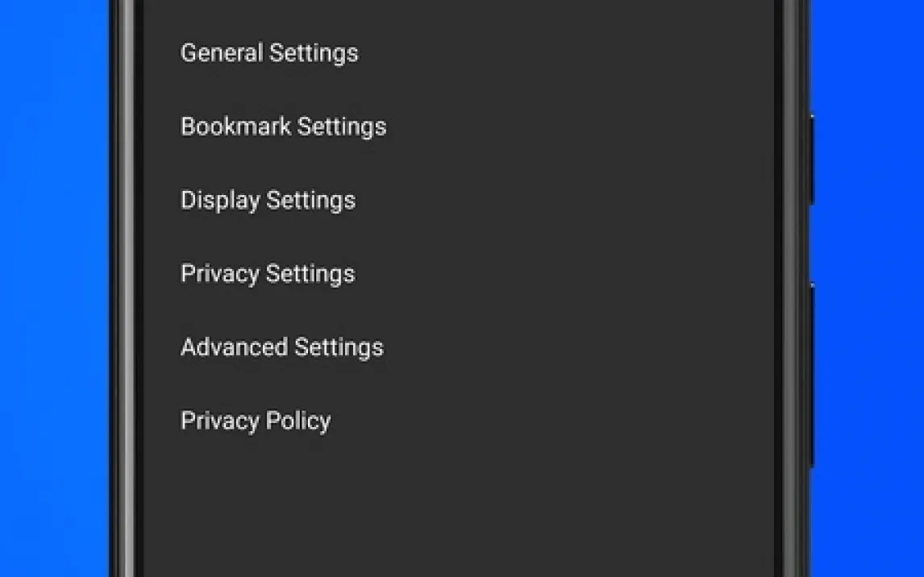Open Advanced Settings
Image resolution: width=924 pixels, height=577 pixels.
tap(281, 347)
